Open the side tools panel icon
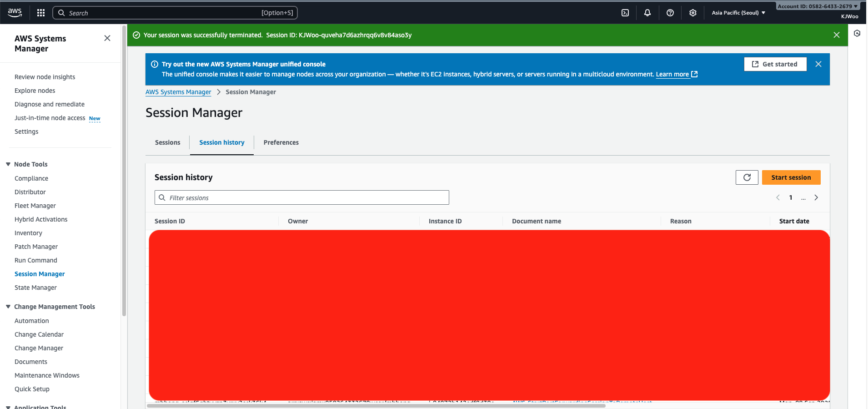 tap(857, 33)
